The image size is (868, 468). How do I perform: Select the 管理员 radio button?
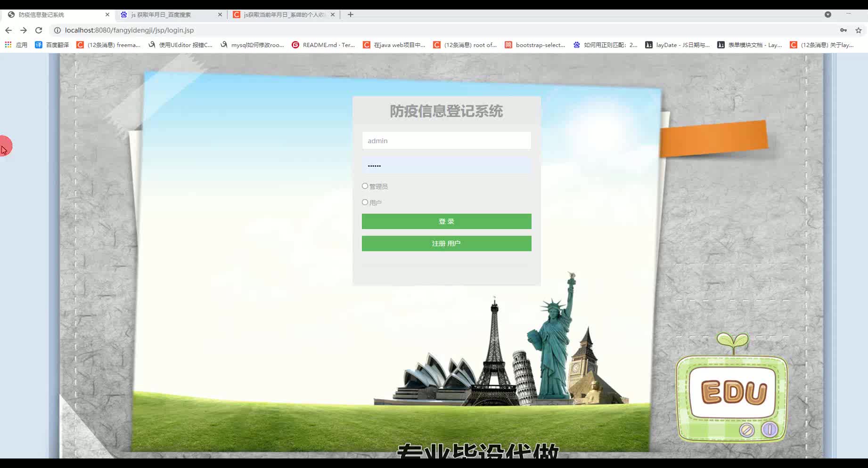[x=365, y=186]
